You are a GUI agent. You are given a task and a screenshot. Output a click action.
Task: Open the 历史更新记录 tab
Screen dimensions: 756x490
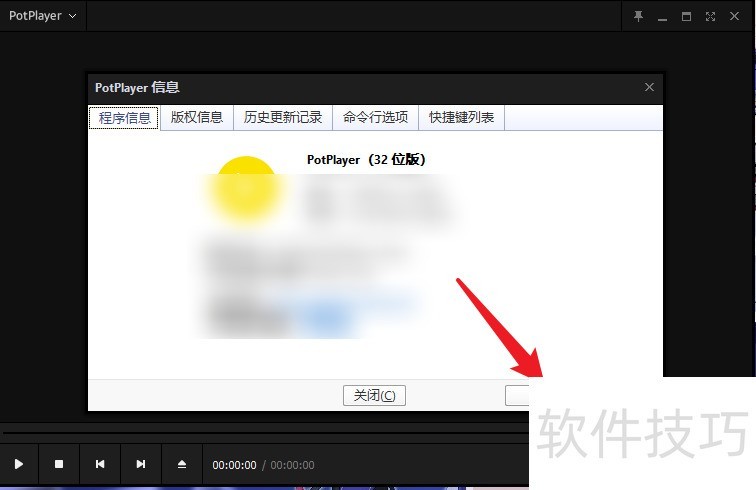click(x=283, y=117)
